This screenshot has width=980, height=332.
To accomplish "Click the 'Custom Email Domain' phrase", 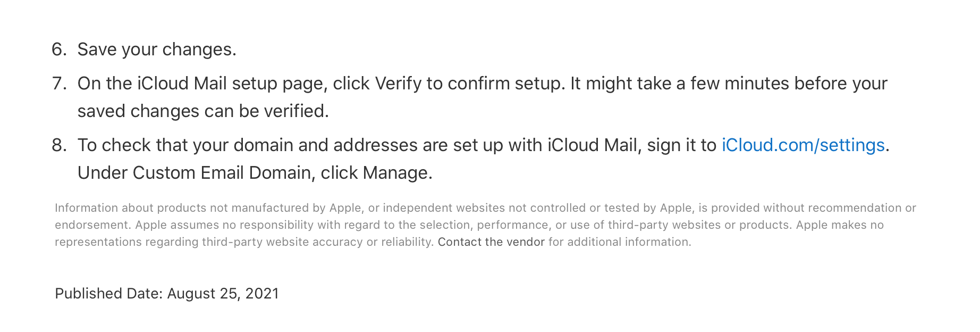I will click(x=222, y=173).
